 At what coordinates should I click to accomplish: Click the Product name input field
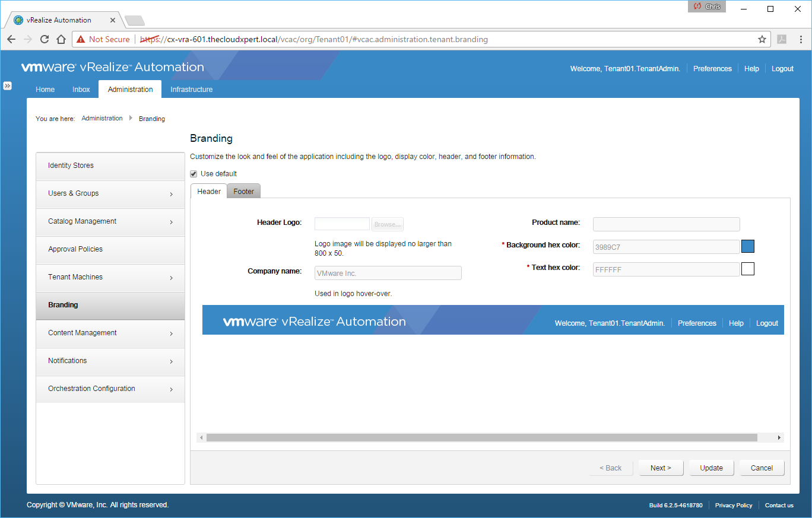pyautogui.click(x=666, y=224)
